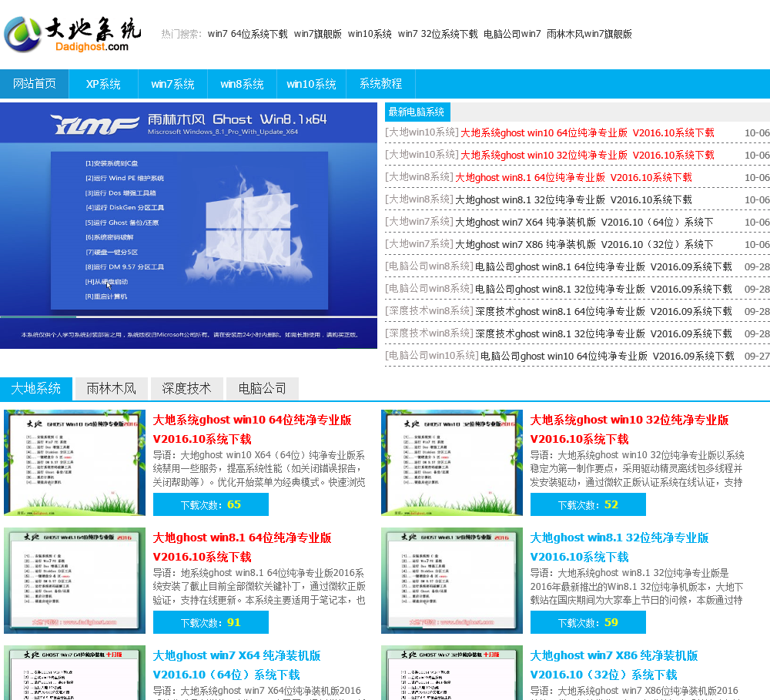Viewport: 770px width, 700px height.
Task: Open the win10 32位纯净专业版 card thumbnail
Action: (x=452, y=463)
